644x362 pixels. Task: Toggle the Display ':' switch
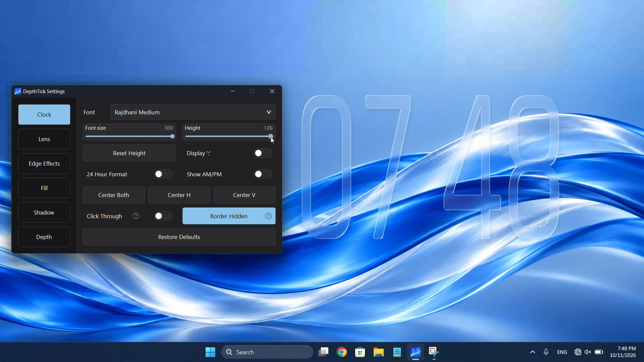coord(263,154)
